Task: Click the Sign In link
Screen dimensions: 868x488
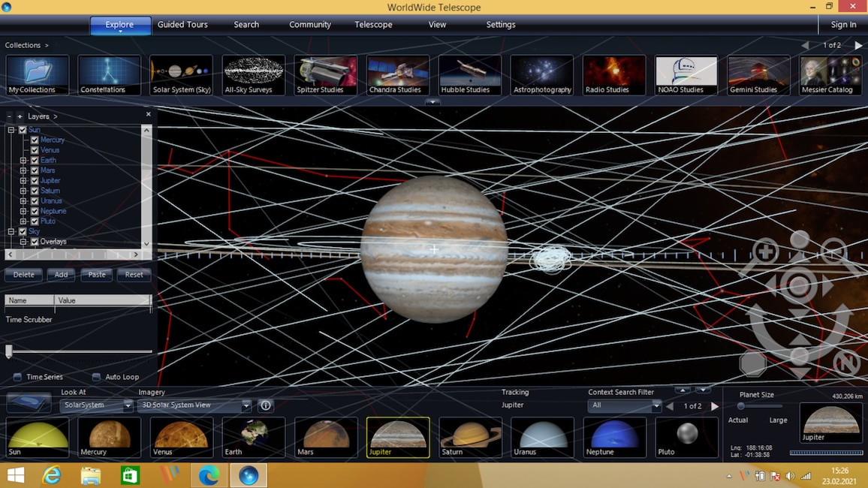Action: [844, 24]
